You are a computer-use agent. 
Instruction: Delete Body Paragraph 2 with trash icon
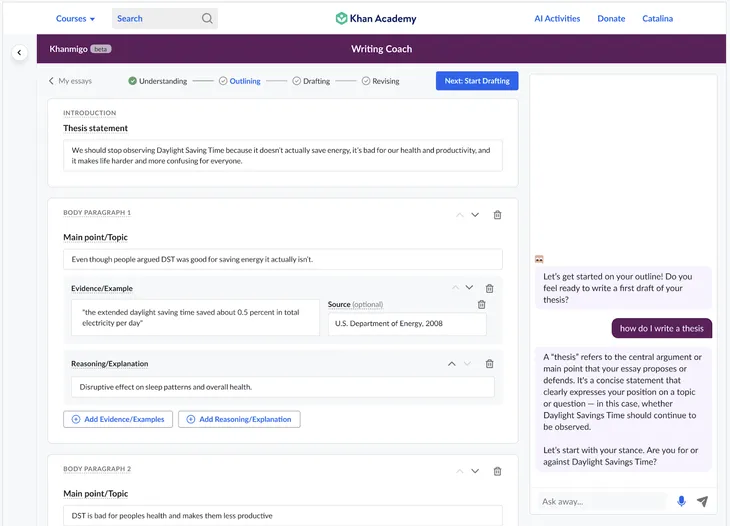coord(497,472)
